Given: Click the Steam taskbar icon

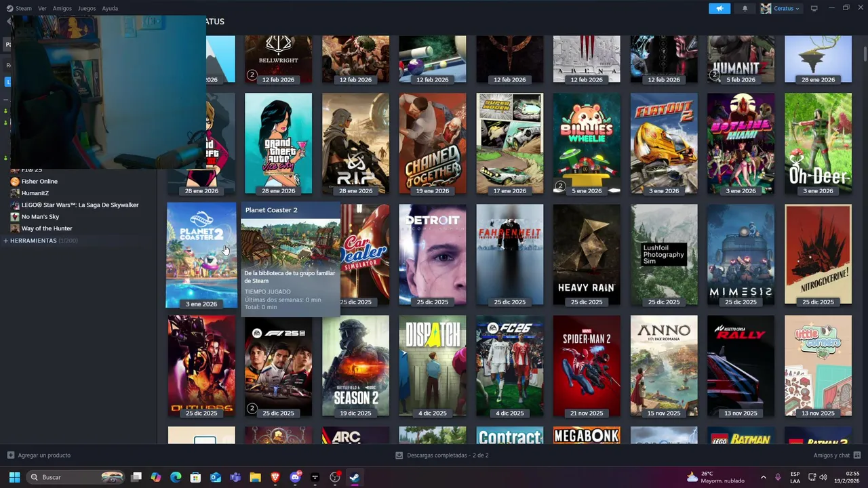Looking at the screenshot, I should tap(354, 477).
